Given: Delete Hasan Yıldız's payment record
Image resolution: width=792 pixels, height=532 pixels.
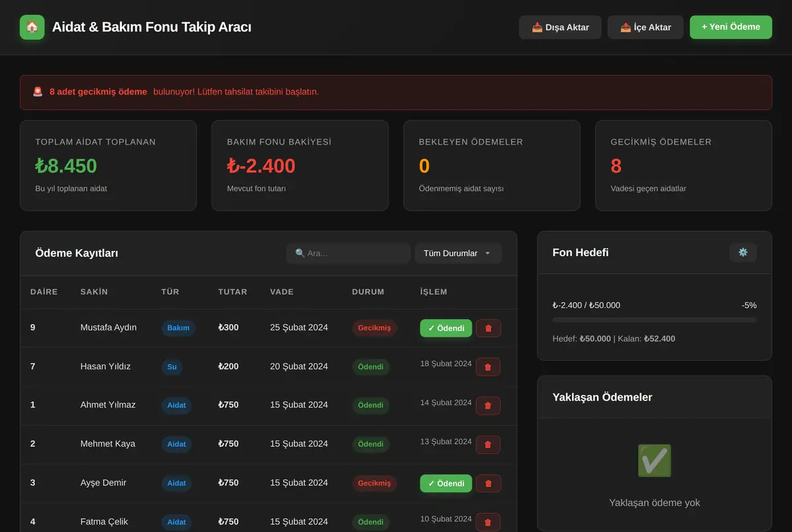Looking at the screenshot, I should click(x=488, y=367).
